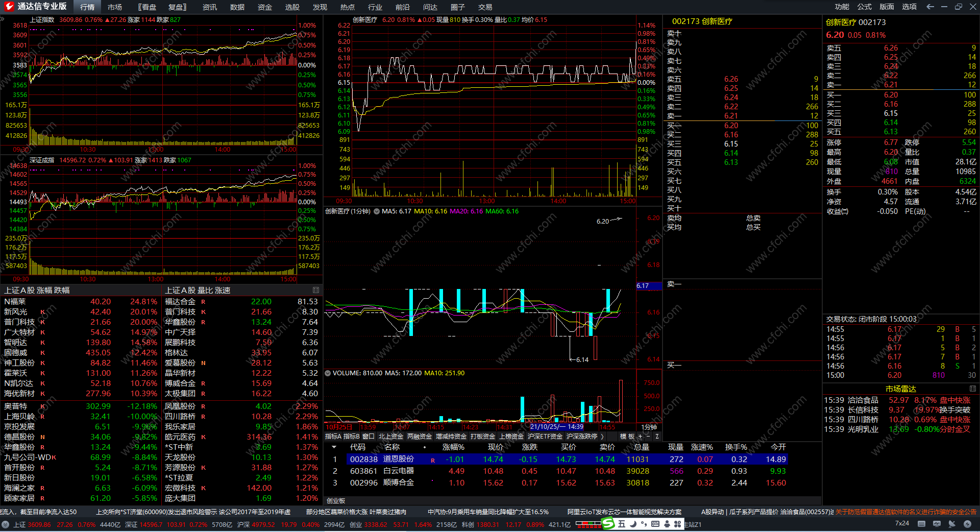Screen dimensions: 980x532
Task: Select N福莱 in the gainers list
Action: pyautogui.click(x=81, y=302)
